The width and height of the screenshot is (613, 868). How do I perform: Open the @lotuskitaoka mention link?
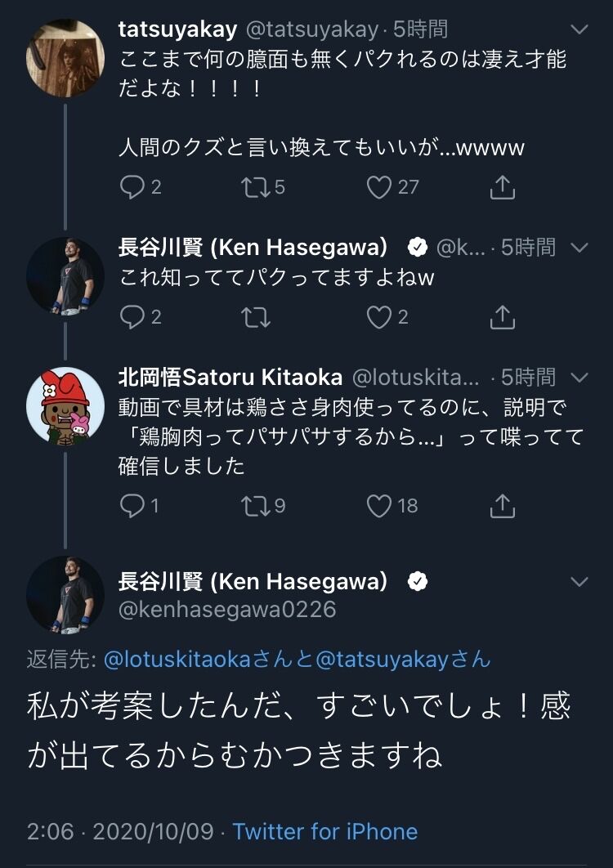coord(178,660)
